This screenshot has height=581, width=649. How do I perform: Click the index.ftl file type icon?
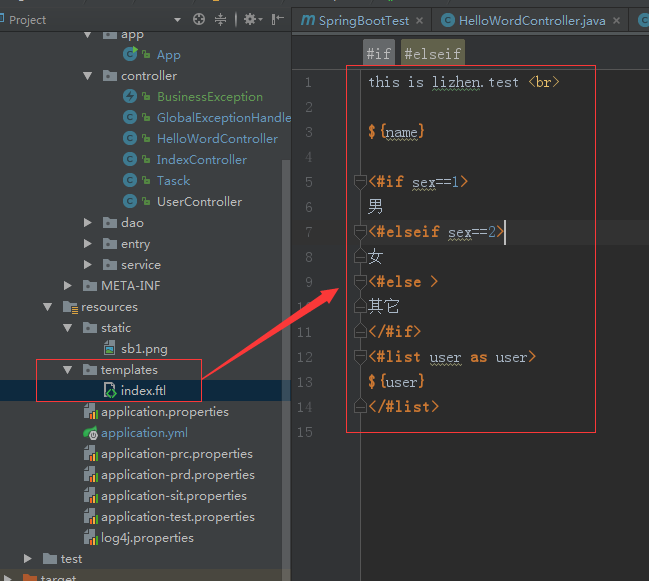click(110, 390)
